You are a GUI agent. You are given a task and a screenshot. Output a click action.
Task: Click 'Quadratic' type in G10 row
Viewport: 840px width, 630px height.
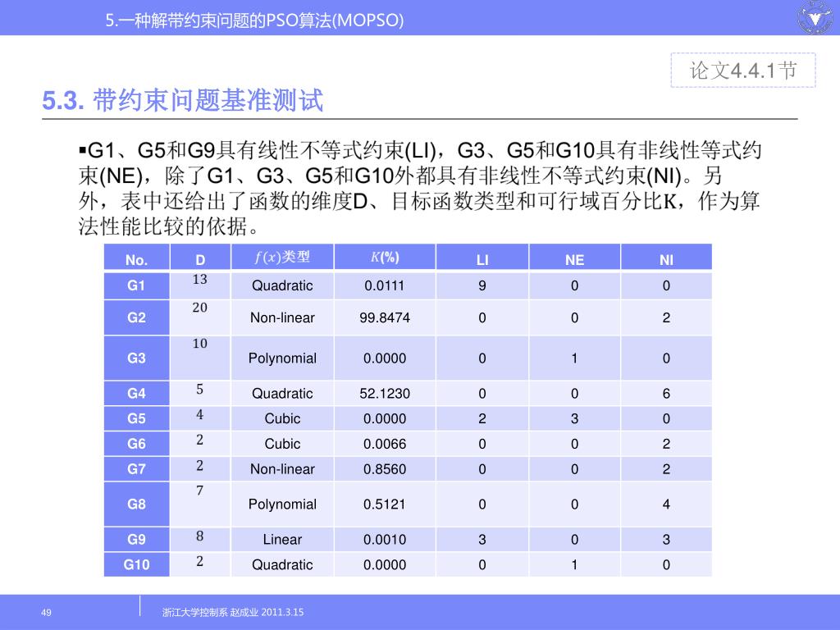pyautogui.click(x=282, y=564)
